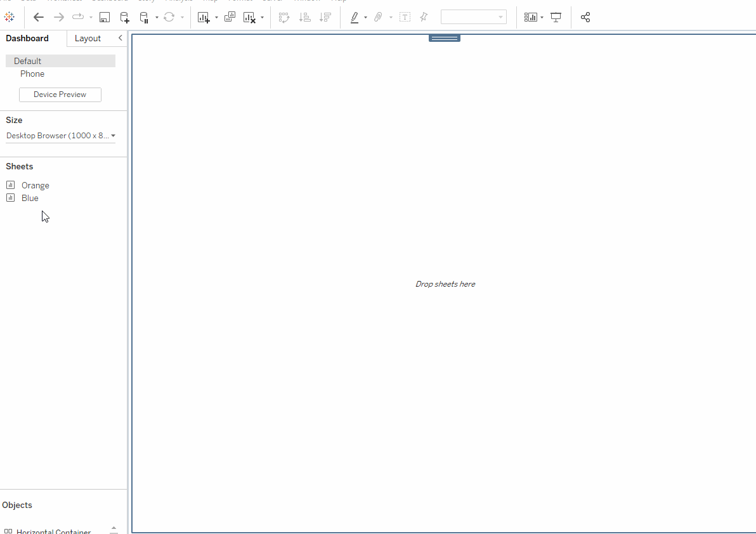Screen dimensions: 756x534
Task: Click the Device Preview button
Action: pyautogui.click(x=60, y=94)
